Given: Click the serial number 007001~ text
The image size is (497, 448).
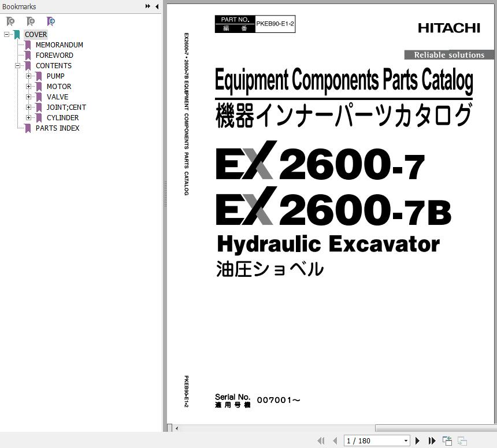Looking at the screenshot, I should click(279, 400).
